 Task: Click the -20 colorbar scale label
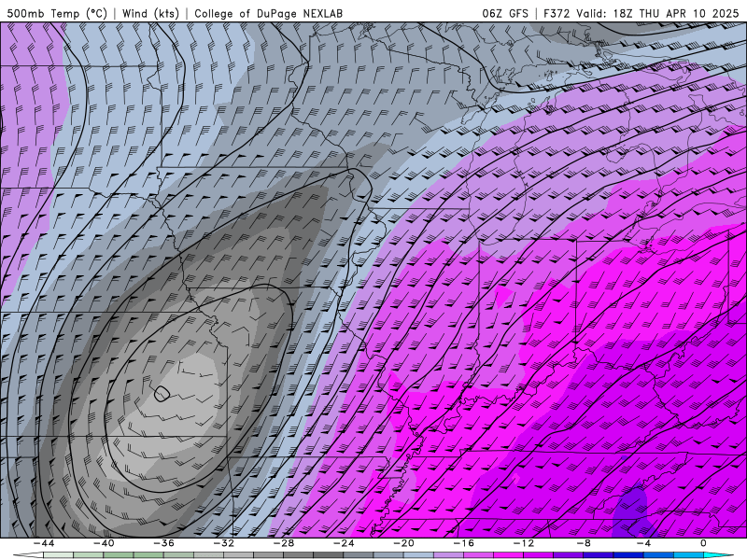pos(403,543)
